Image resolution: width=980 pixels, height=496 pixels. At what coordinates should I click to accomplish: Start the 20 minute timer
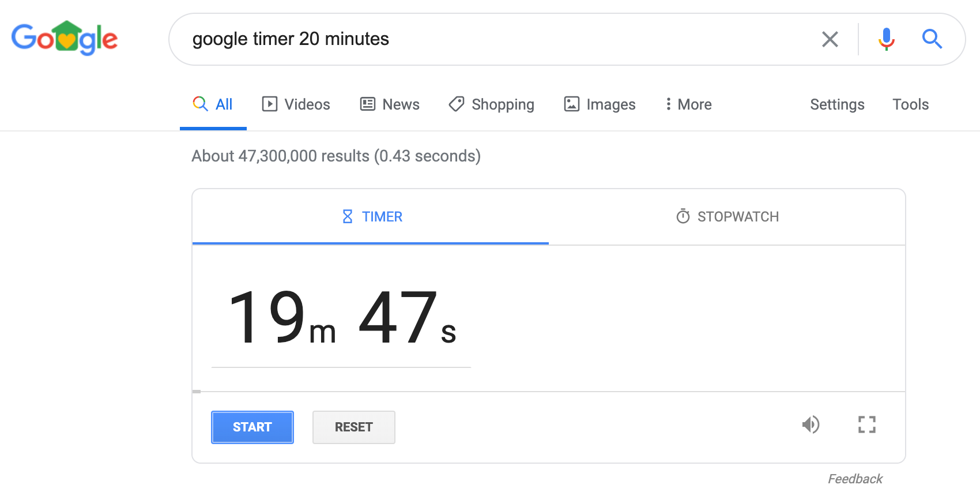pyautogui.click(x=252, y=427)
